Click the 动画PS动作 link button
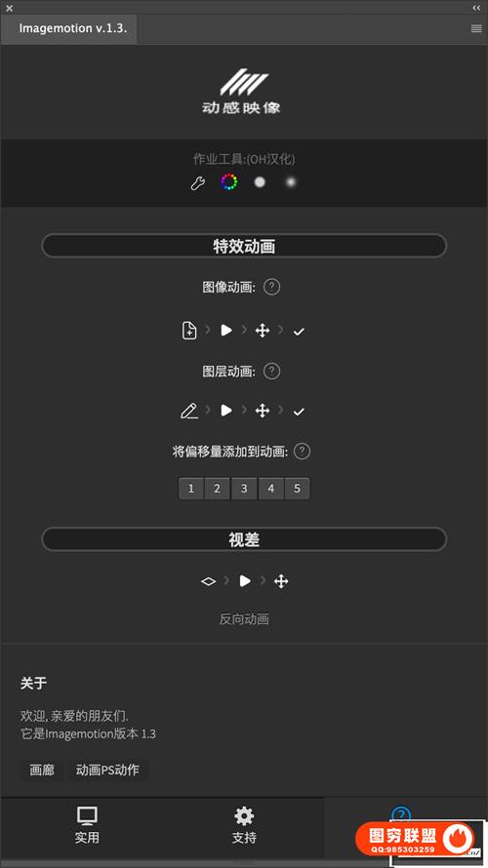This screenshot has width=488, height=868. click(107, 770)
